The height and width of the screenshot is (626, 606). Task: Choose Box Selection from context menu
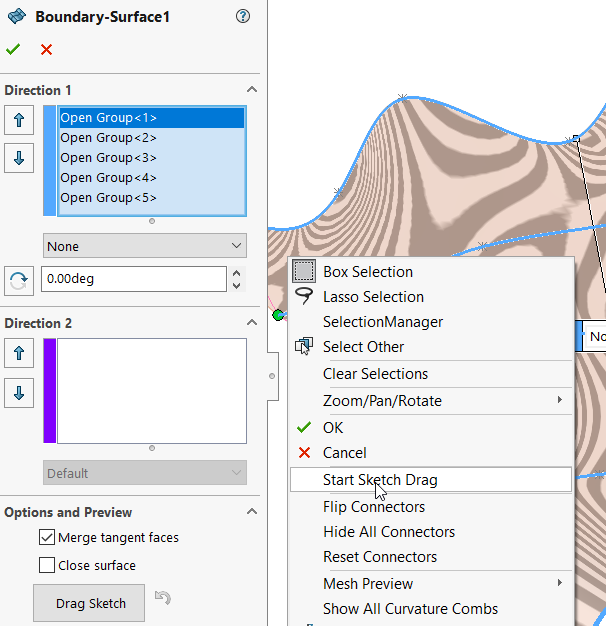[x=431, y=272]
